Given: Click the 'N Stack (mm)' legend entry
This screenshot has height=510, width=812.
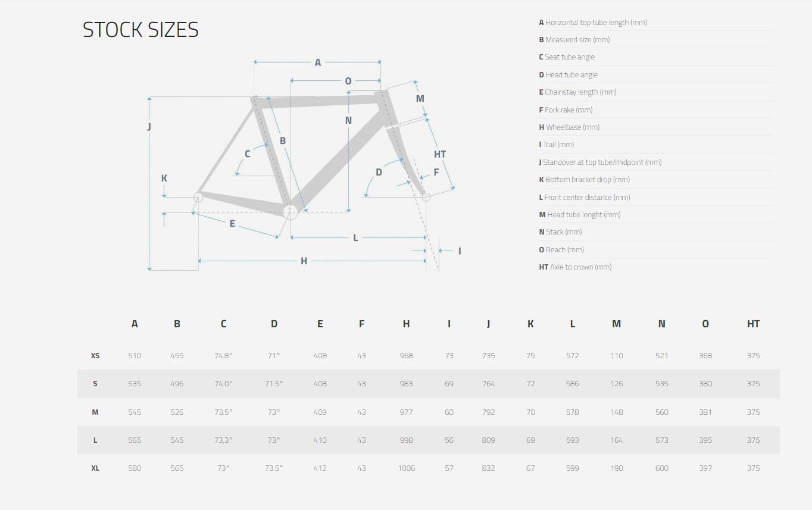Looking at the screenshot, I should point(560,232).
